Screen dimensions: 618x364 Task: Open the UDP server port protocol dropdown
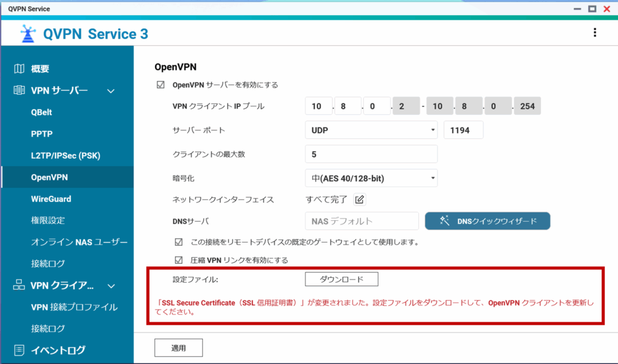click(371, 130)
